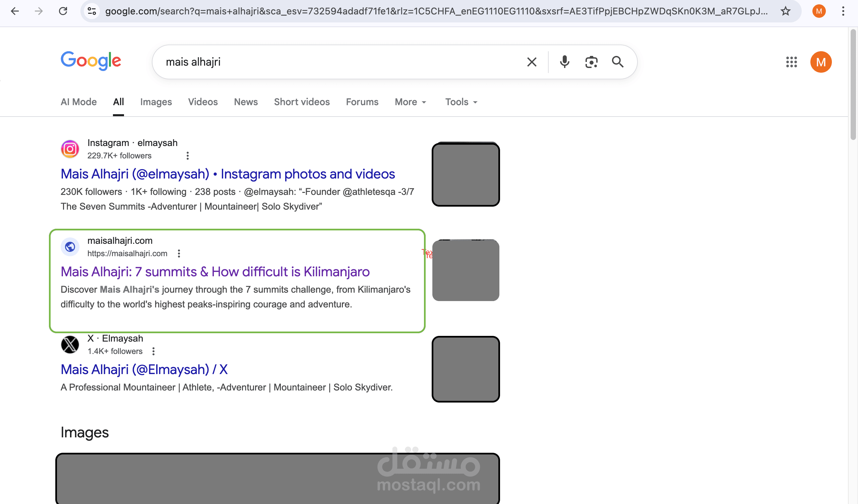The image size is (858, 504).
Task: Click the browser address bar URL
Action: (x=436, y=11)
